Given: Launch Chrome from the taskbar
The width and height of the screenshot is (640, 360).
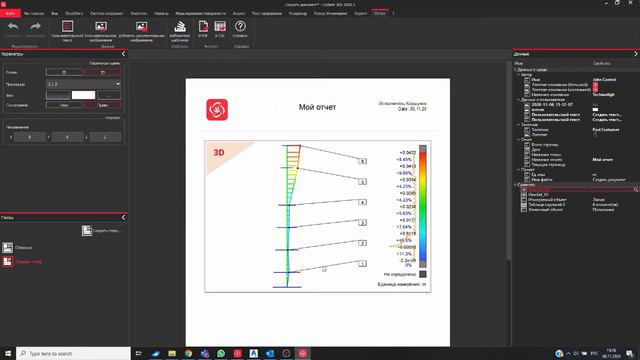Looking at the screenshot, I should tap(188, 353).
